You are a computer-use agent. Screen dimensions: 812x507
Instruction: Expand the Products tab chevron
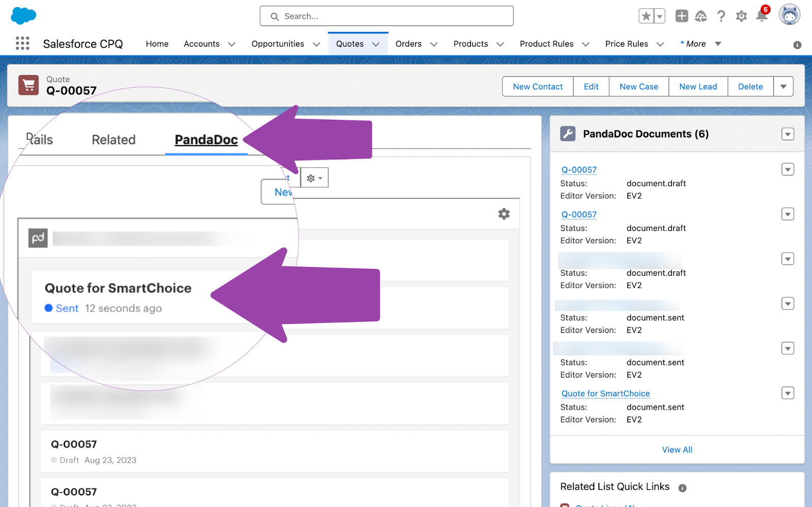click(500, 44)
